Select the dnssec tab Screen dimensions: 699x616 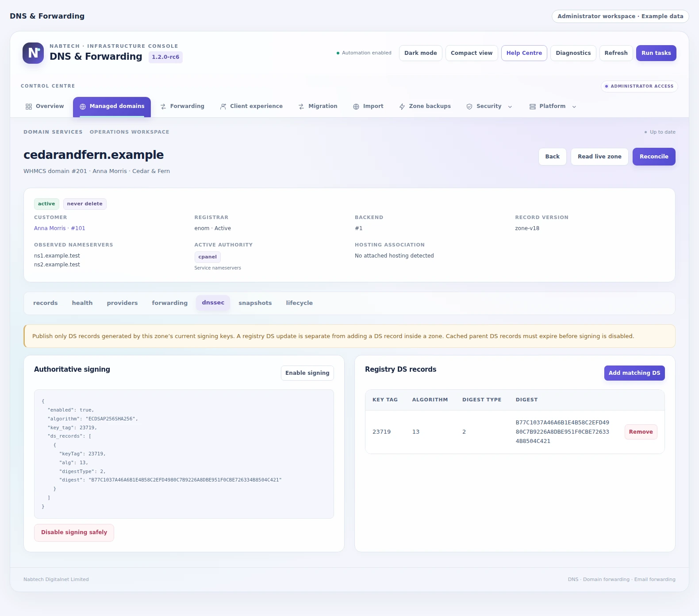coord(213,303)
